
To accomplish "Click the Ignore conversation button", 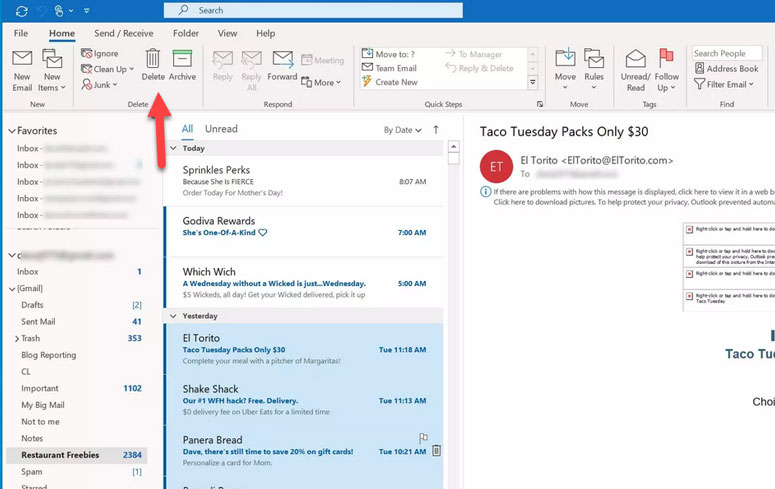I will (100, 53).
